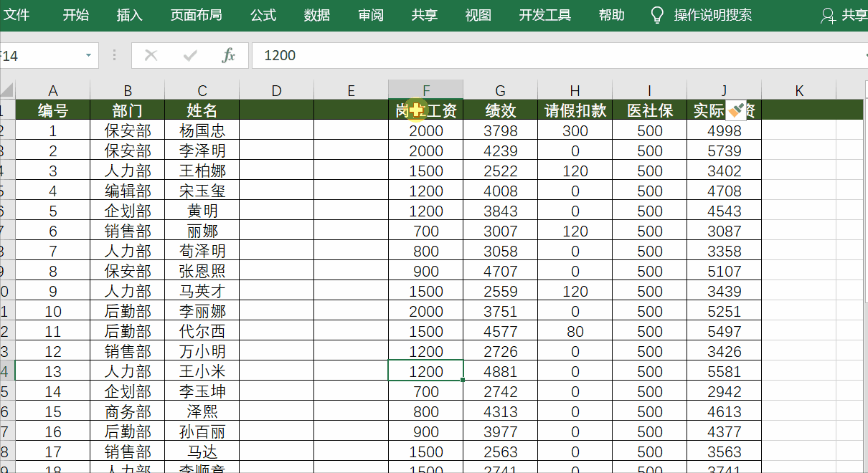
Task: Select column K header
Action: (799, 90)
